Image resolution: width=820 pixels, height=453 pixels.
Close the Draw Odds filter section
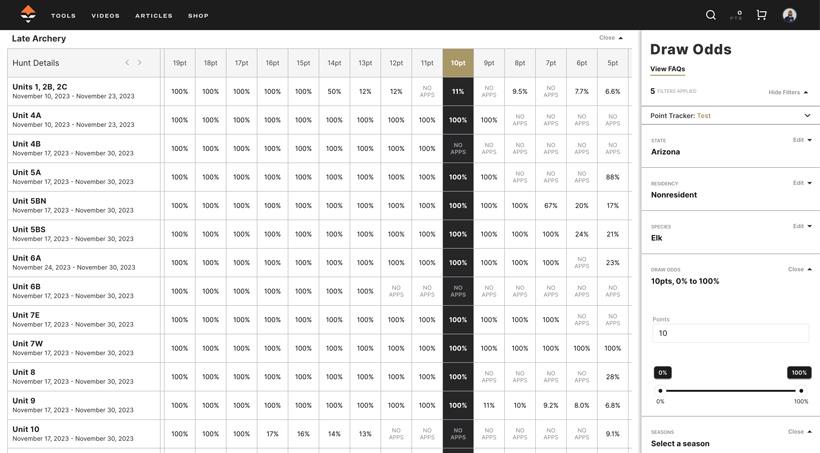pos(799,269)
